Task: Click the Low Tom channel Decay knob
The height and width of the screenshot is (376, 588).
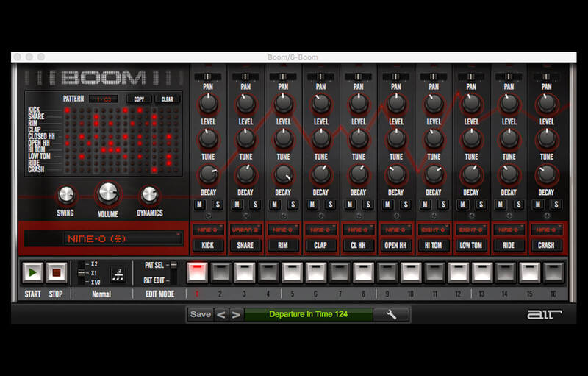Action: click(x=471, y=174)
